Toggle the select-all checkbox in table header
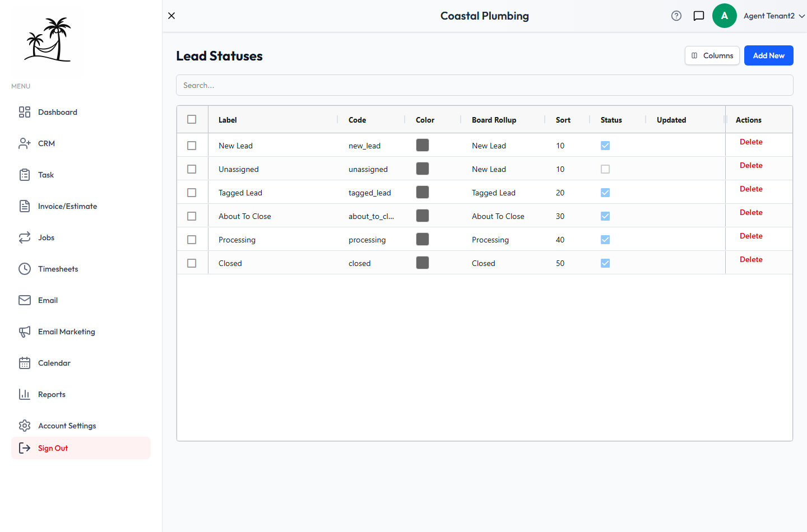Image resolution: width=807 pixels, height=532 pixels. point(192,119)
